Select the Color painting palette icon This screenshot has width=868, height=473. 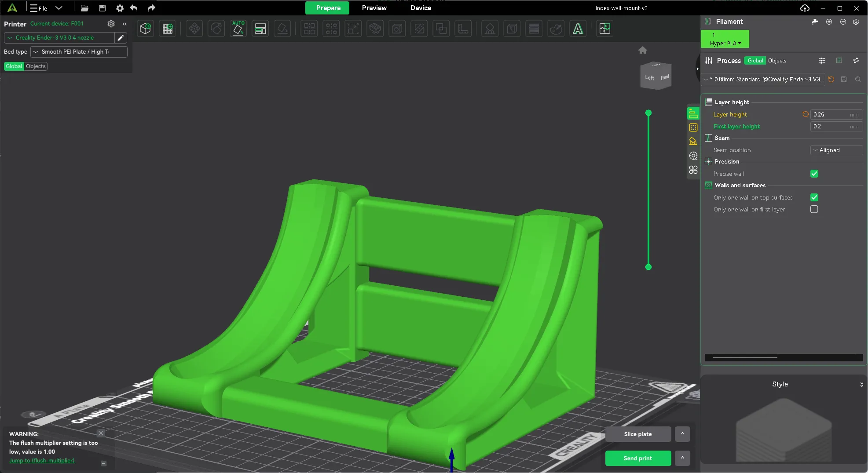[556, 29]
